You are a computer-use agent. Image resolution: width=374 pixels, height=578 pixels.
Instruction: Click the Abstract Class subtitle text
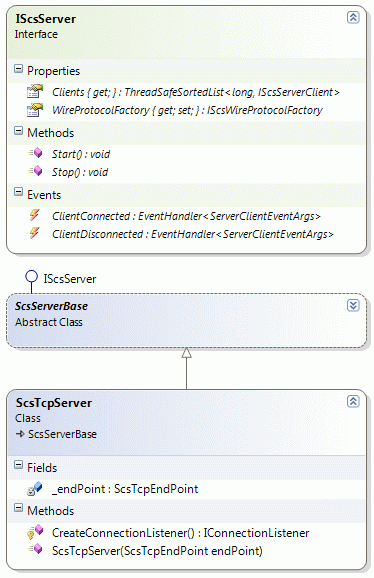click(49, 322)
